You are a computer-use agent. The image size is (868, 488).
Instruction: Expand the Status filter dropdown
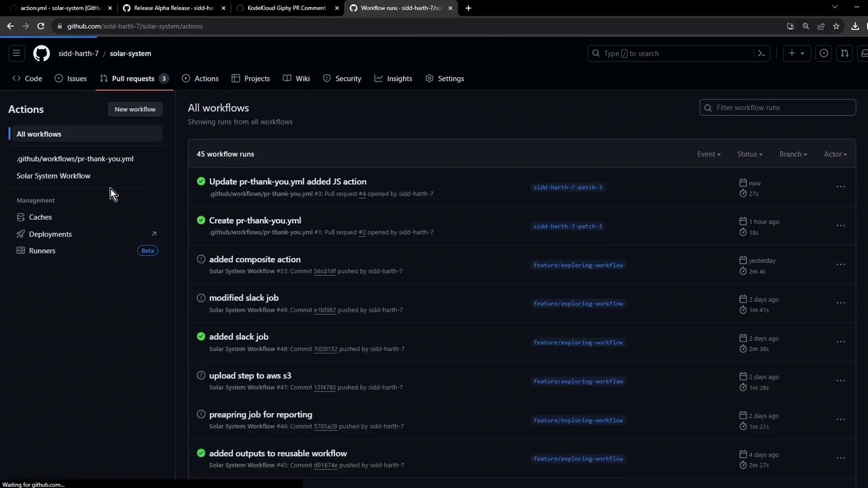[750, 154]
